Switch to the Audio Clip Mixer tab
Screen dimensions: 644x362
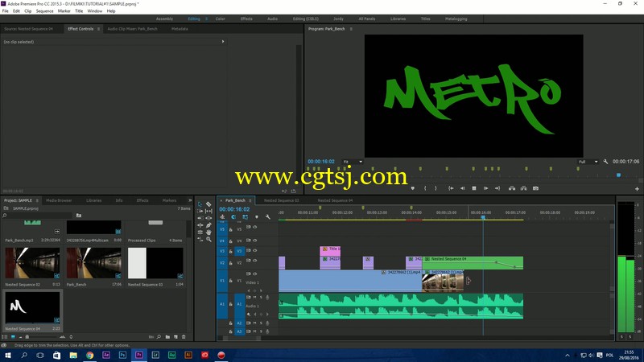(132, 29)
